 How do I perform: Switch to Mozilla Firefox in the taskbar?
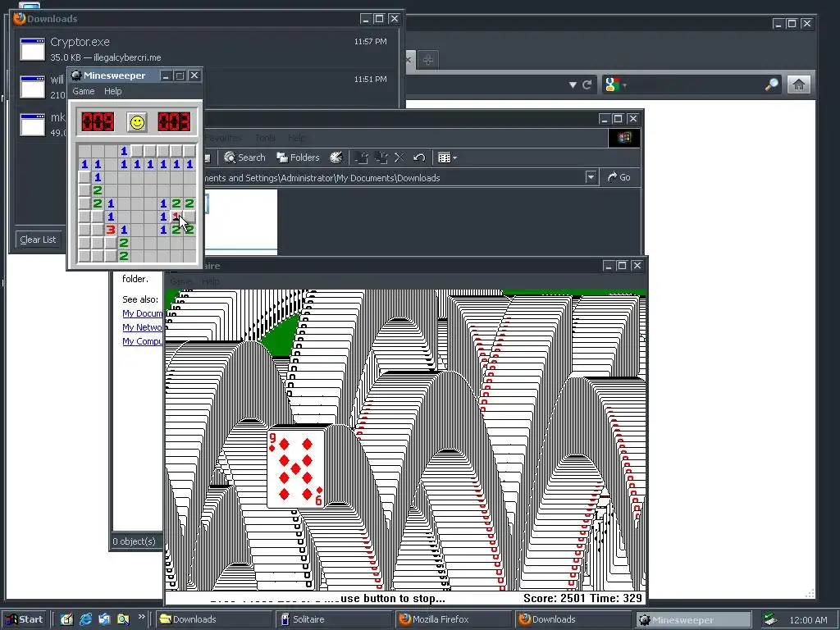tap(454, 619)
